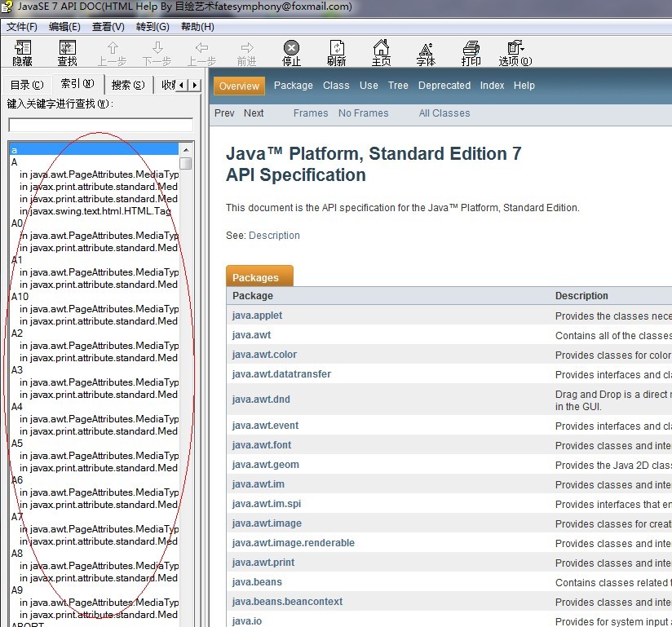Open the 编辑(E) menu

coord(64,27)
